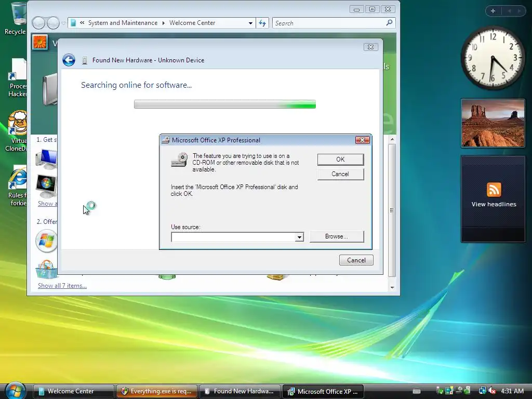532x399 pixels.
Task: Minimize the Welcome Center window
Action: pyautogui.click(x=356, y=9)
